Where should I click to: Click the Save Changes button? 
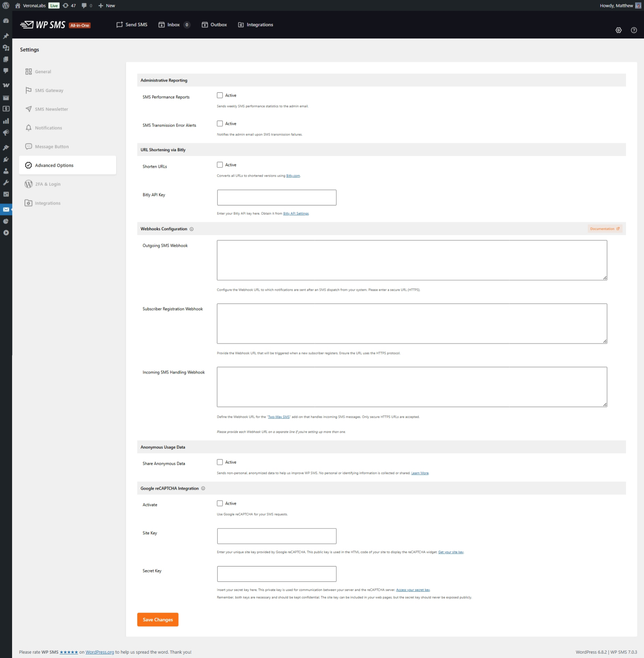158,620
